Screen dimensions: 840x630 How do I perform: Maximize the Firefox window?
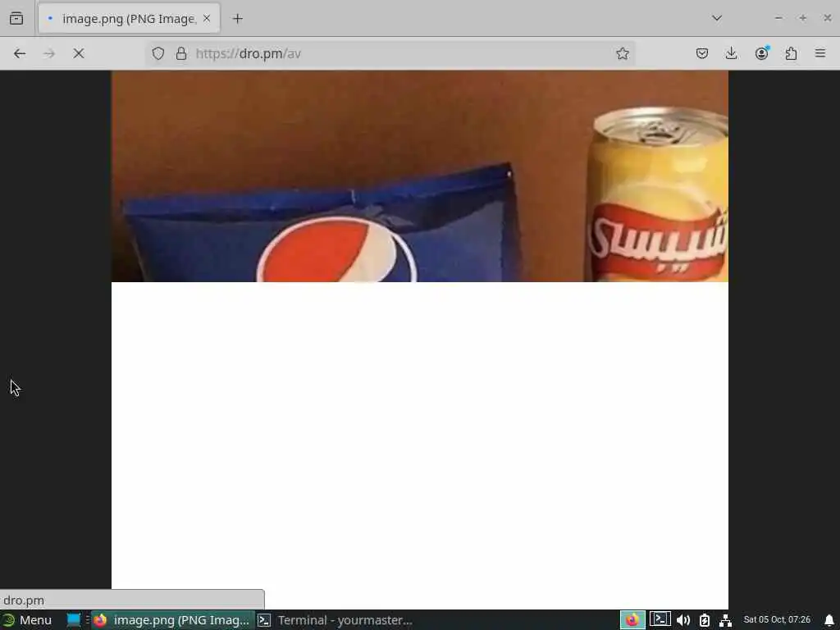[x=802, y=18]
